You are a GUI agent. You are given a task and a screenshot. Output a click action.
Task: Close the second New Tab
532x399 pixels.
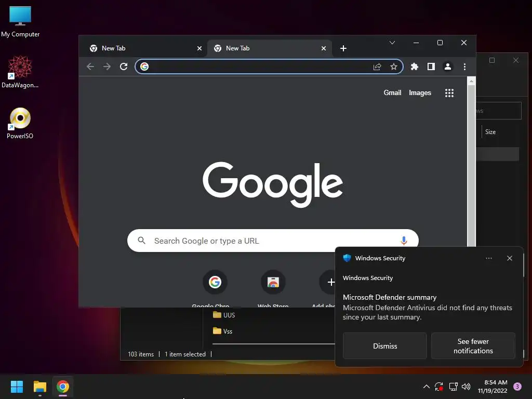pos(324,48)
